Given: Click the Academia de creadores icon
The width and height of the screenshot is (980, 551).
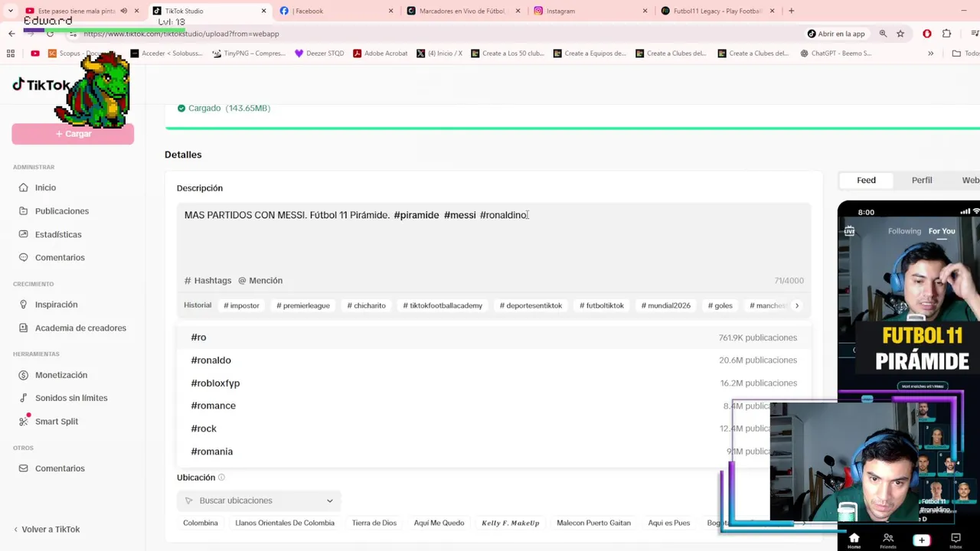Looking at the screenshot, I should 23,328.
